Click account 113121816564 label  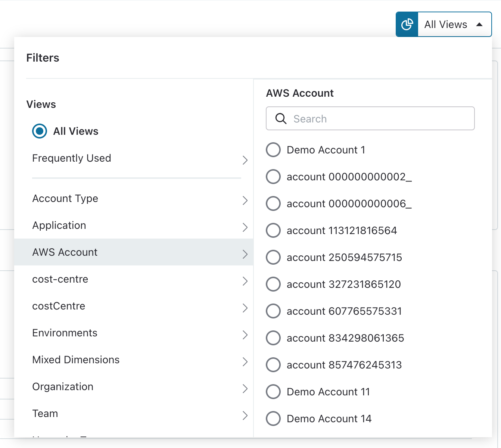342,231
